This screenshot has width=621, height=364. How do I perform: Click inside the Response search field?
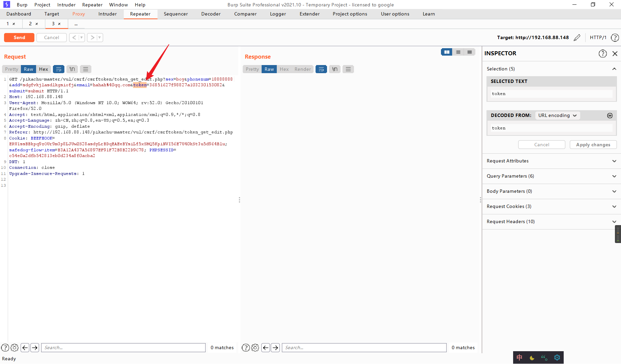364,347
